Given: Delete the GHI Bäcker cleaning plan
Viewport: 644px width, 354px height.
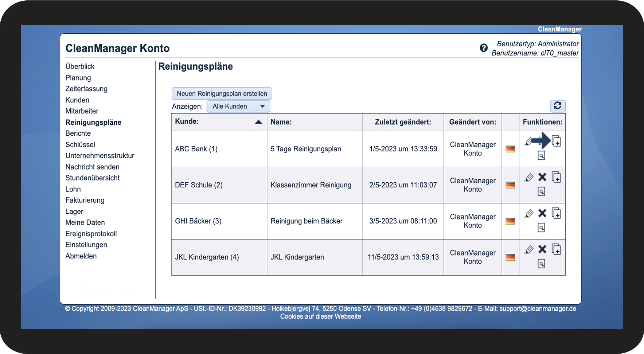Looking at the screenshot, I should pos(542,213).
